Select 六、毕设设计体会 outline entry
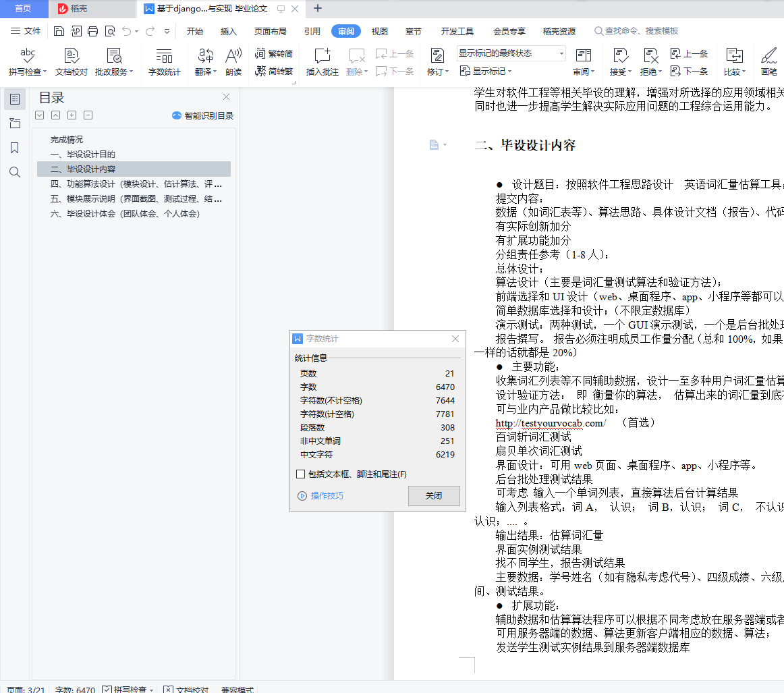 point(125,213)
